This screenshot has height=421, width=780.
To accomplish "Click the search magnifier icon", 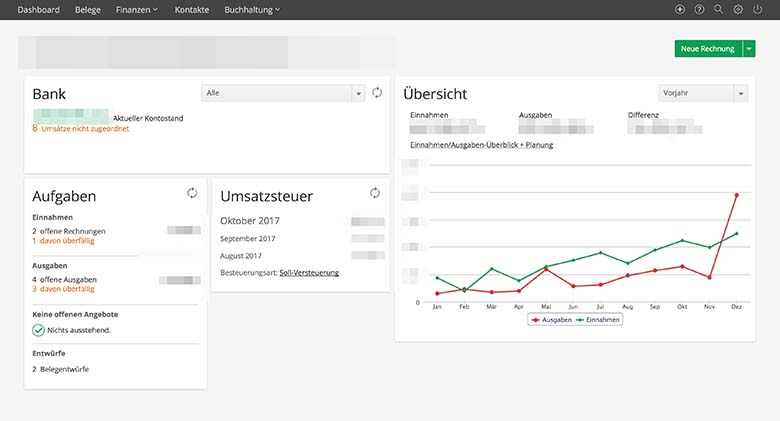I will (x=718, y=9).
